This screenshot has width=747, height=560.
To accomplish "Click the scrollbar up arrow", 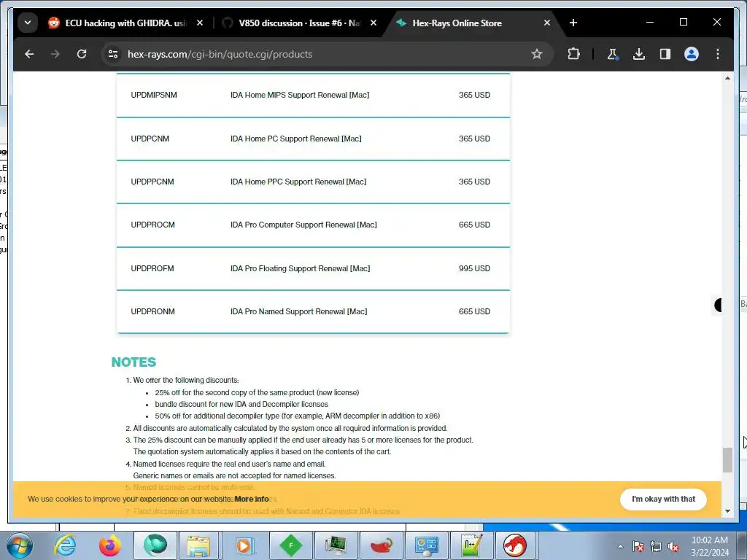I will 727,78.
